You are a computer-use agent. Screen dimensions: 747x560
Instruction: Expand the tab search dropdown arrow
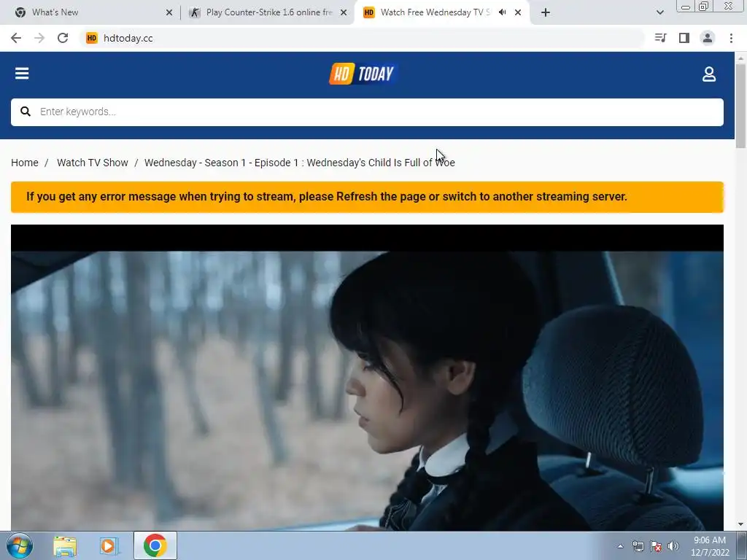659,13
